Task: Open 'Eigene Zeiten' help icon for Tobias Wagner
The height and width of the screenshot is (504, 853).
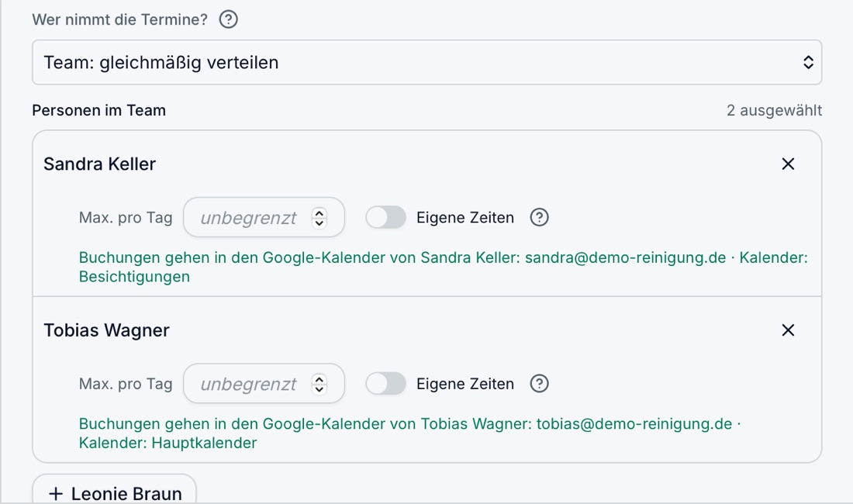Action: click(x=539, y=384)
